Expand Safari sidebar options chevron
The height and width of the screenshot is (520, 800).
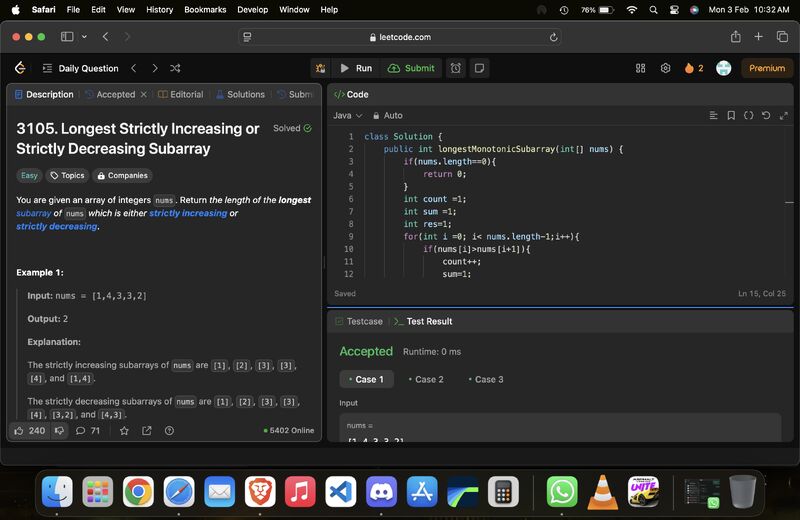pyautogui.click(x=84, y=37)
